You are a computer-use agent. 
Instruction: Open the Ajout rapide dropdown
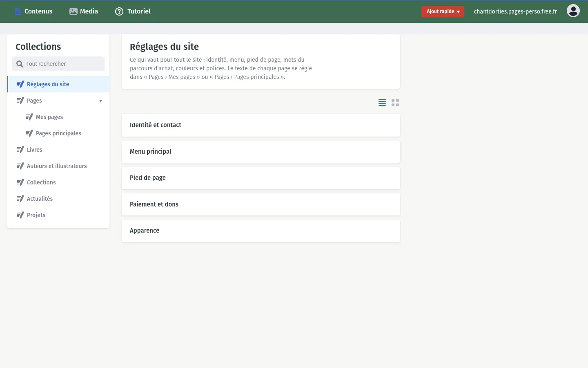click(x=443, y=11)
